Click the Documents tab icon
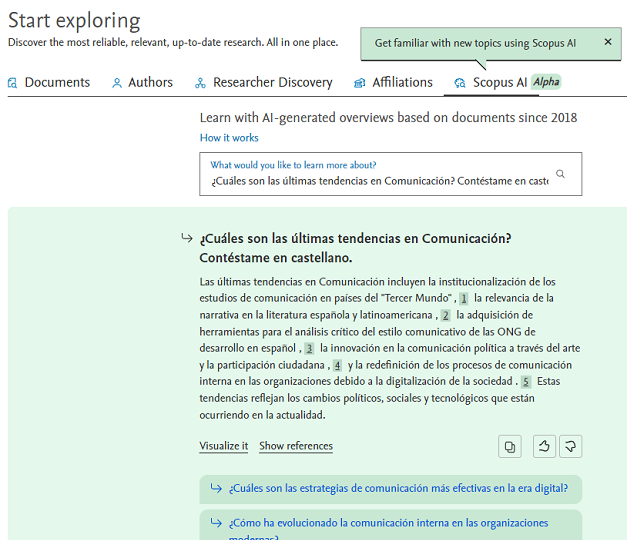The height and width of the screenshot is (540, 627). tap(12, 83)
